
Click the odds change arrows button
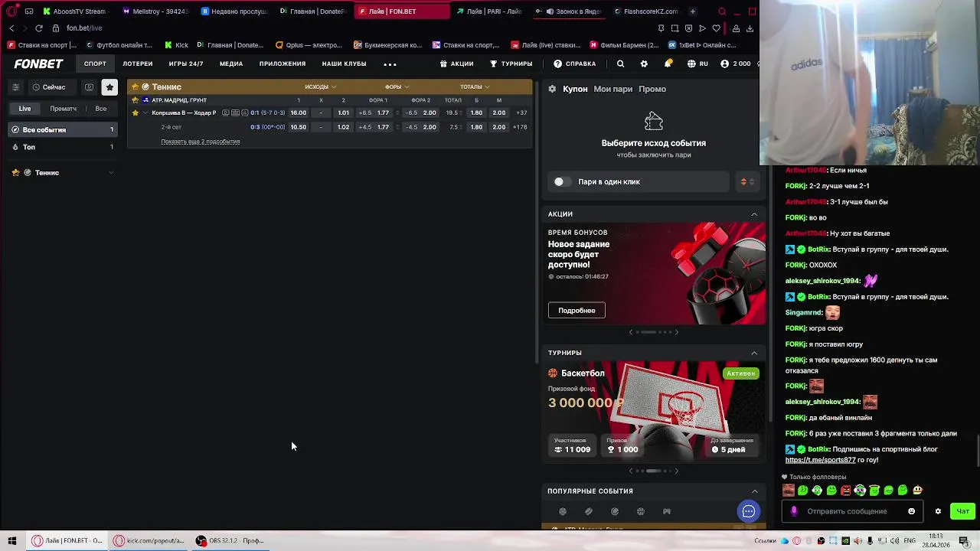[x=746, y=181]
